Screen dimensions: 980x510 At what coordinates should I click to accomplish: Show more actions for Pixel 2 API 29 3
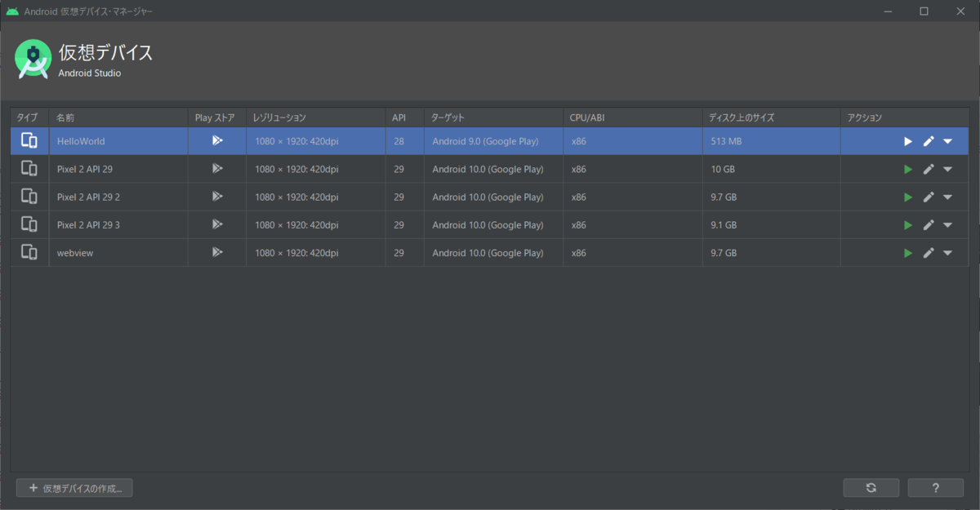(947, 225)
